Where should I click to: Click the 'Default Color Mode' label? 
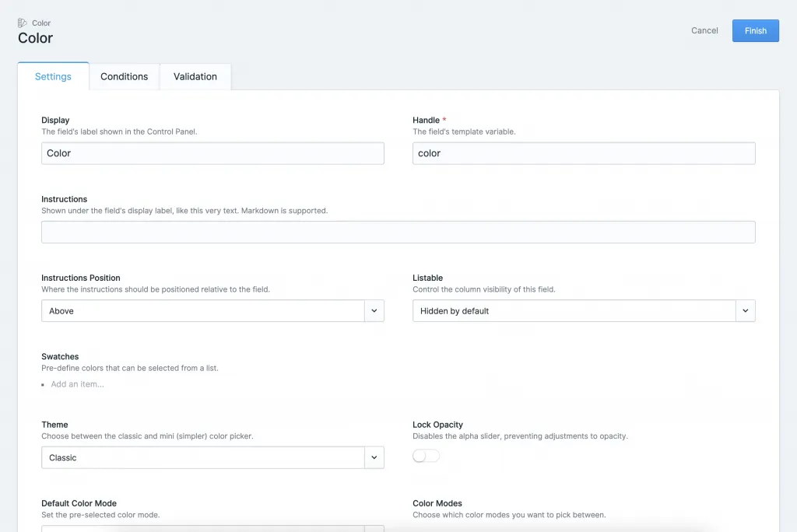pos(79,503)
